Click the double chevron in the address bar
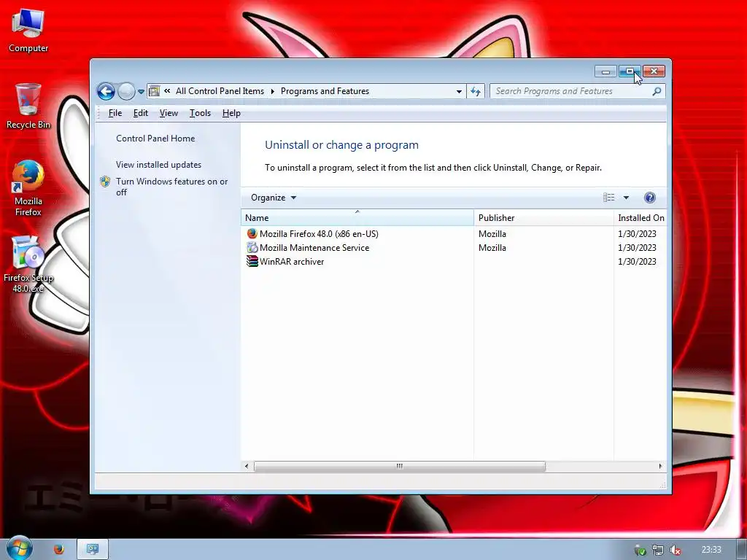The height and width of the screenshot is (560, 747). (x=167, y=90)
